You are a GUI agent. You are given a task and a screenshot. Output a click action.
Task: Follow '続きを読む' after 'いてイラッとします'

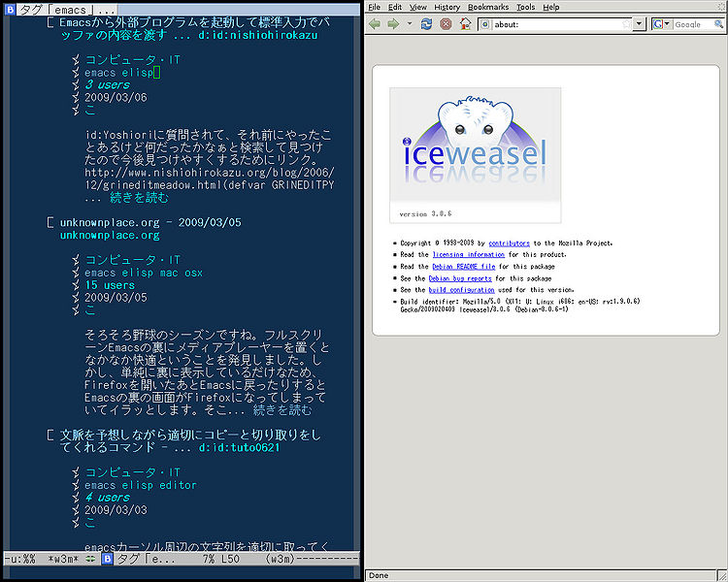tap(282, 410)
